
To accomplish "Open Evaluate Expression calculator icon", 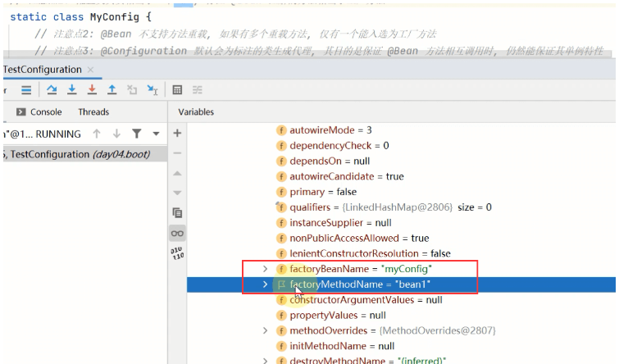I will 177,90.
